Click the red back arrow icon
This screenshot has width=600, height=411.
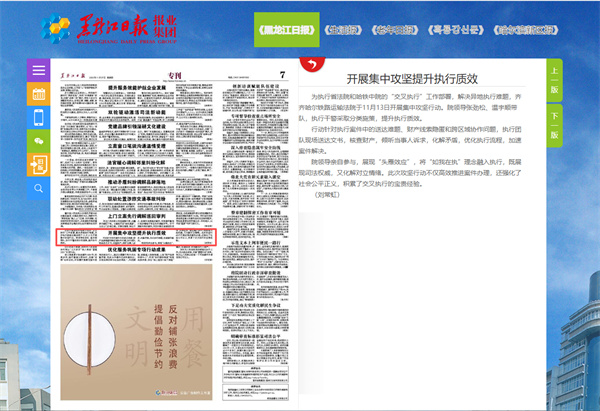[311, 66]
